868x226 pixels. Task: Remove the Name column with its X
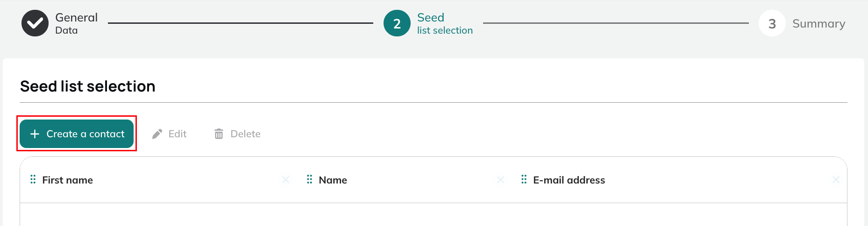500,180
